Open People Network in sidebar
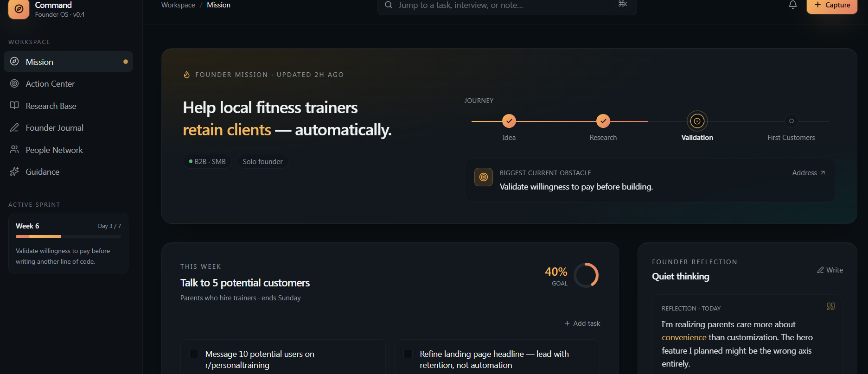The width and height of the screenshot is (868, 374). pyautogui.click(x=68, y=150)
